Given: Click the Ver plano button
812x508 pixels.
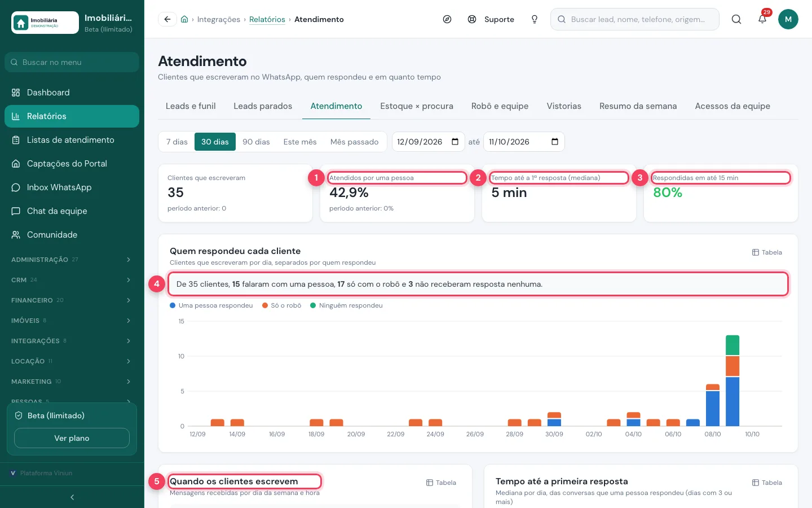Looking at the screenshot, I should pyautogui.click(x=72, y=438).
